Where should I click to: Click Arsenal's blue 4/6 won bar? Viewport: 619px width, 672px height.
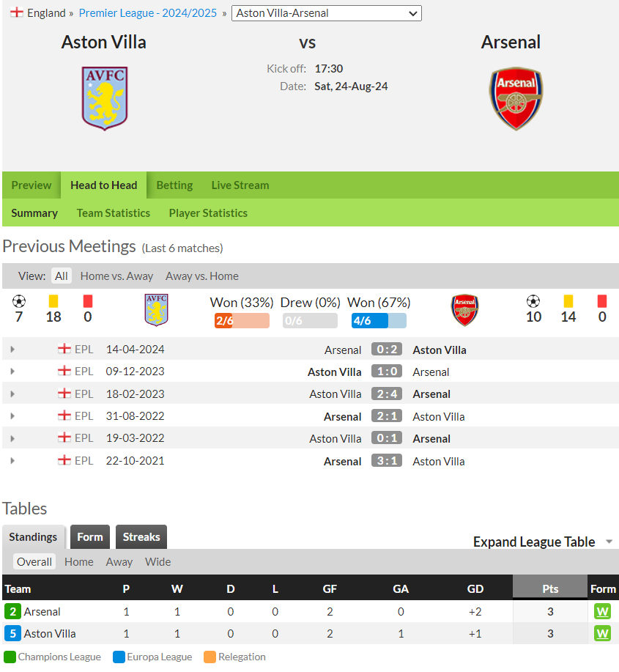tap(379, 320)
